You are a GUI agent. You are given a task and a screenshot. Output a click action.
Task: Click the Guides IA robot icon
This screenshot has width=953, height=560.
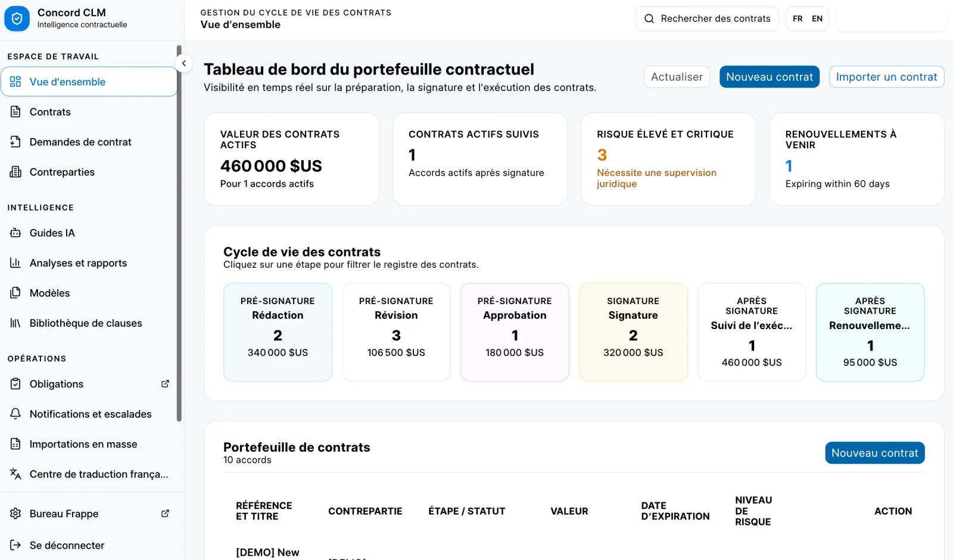pyautogui.click(x=15, y=233)
